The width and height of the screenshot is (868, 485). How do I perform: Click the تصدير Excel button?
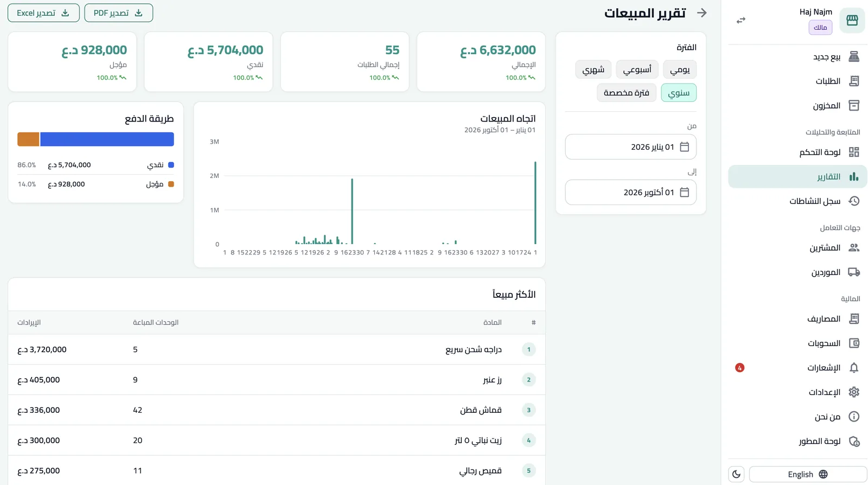[x=43, y=13]
